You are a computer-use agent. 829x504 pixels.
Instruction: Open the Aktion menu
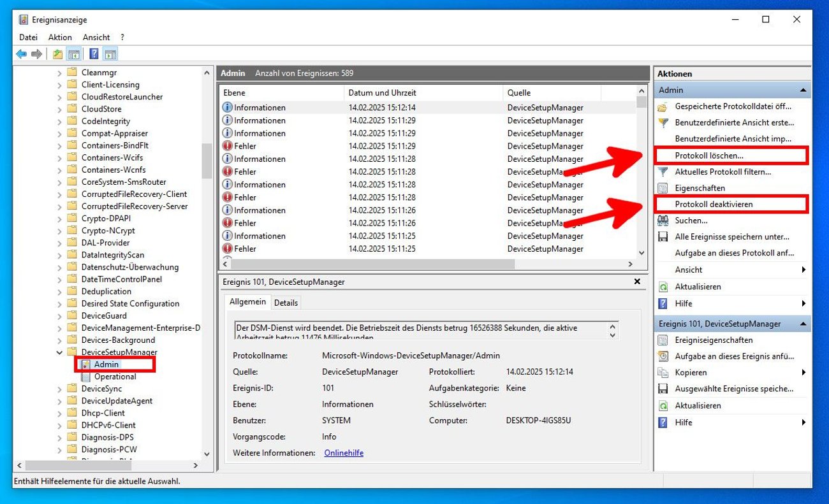60,37
